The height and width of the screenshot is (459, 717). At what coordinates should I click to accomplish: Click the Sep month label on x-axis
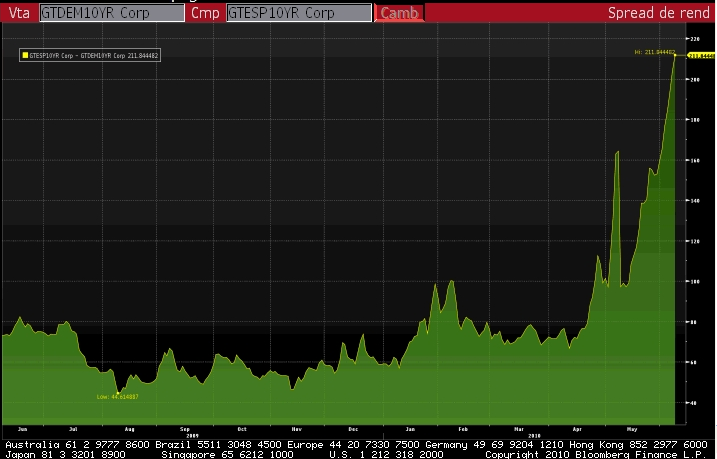click(185, 429)
